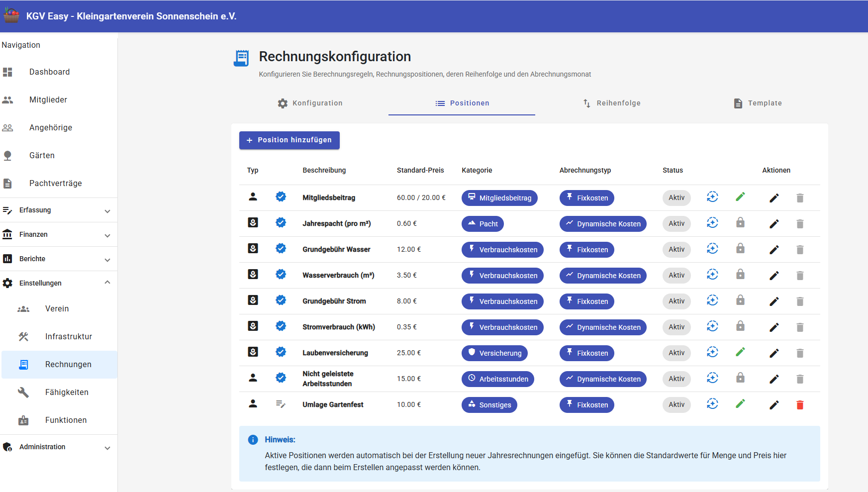Click the lock icon in the Grundgebühr Strom row
The image size is (868, 492).
740,300
